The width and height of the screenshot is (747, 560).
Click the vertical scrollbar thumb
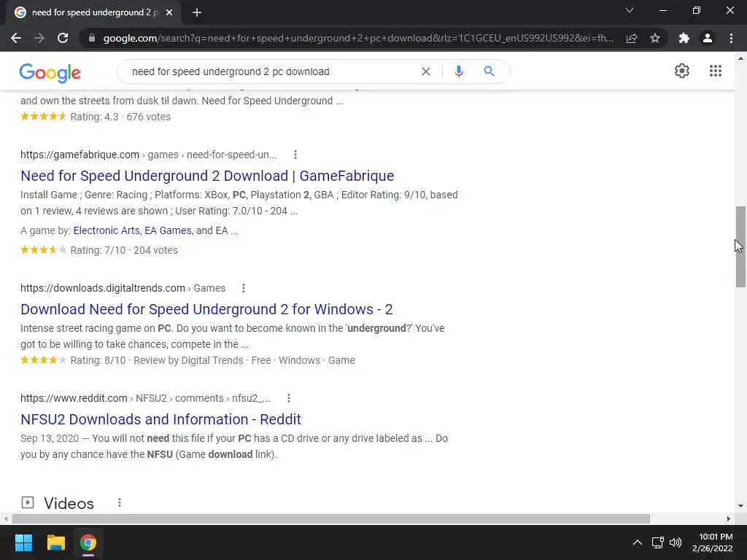tap(740, 246)
